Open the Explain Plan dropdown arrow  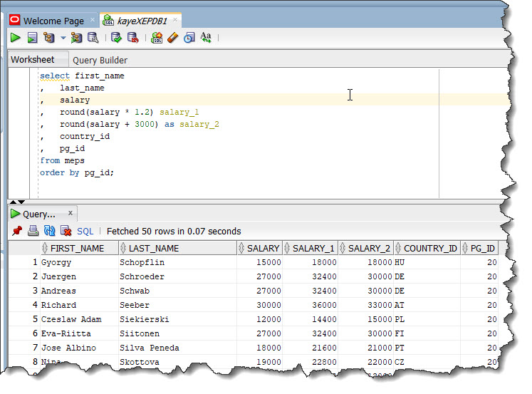click(63, 38)
